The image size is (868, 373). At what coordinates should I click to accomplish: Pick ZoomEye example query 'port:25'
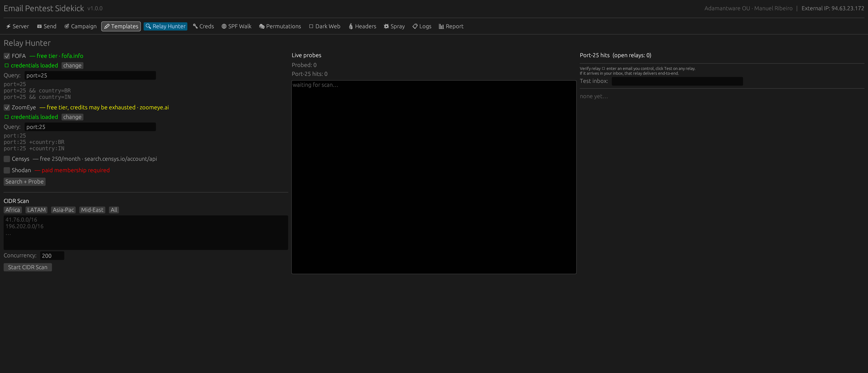[15, 136]
